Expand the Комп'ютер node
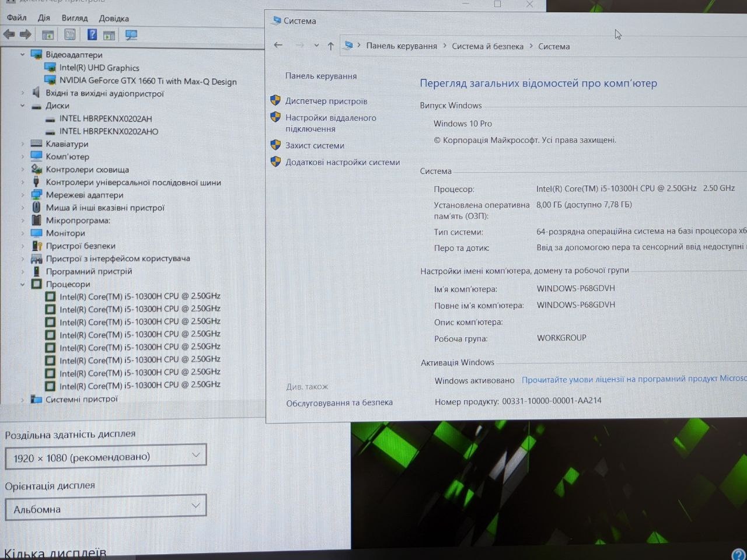747x560 pixels. click(23, 156)
